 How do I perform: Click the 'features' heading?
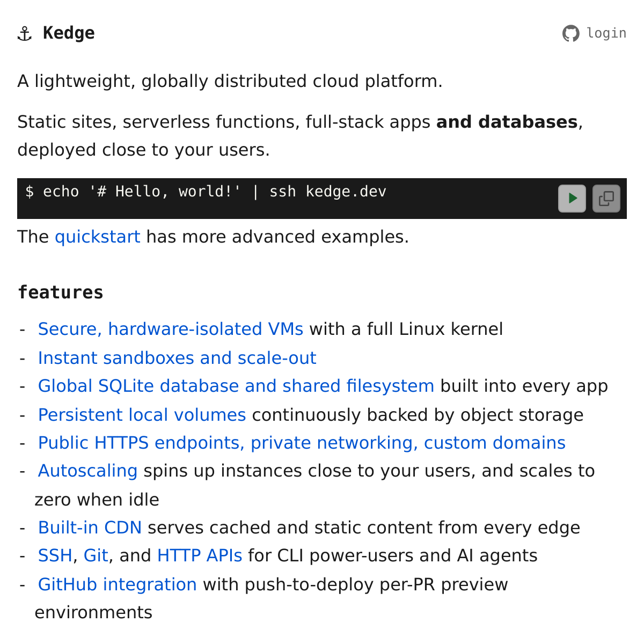(61, 292)
